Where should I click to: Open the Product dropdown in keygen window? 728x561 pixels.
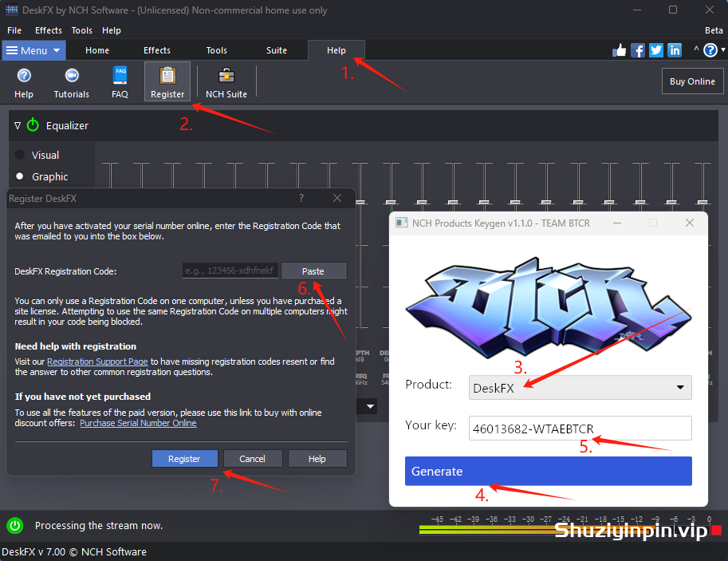coord(580,388)
